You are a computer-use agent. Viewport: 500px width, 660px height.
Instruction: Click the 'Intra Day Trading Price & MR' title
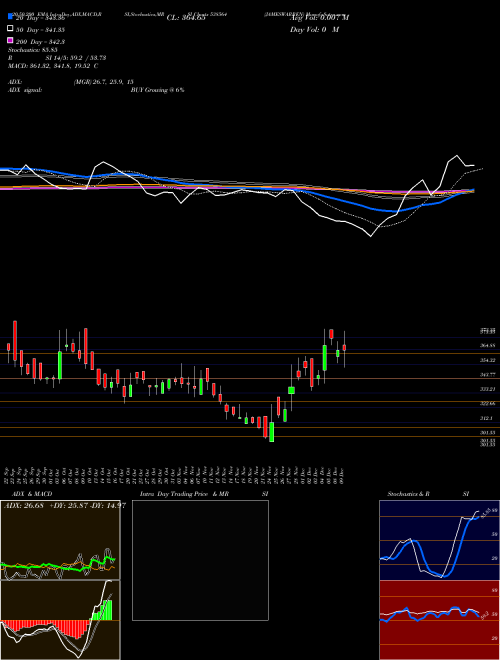point(184,494)
